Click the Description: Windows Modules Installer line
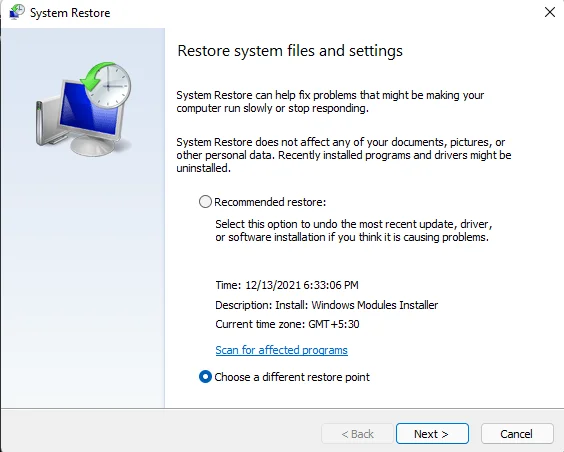 (327, 305)
